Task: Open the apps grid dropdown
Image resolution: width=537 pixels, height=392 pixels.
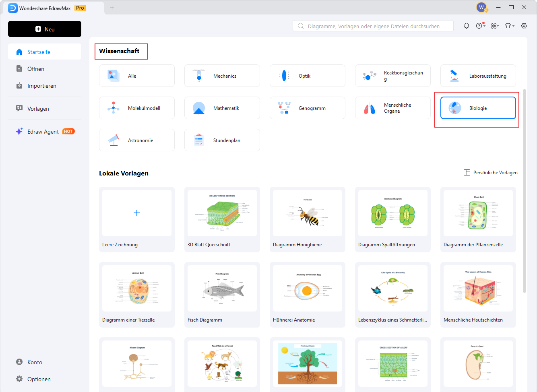Action: pos(495,26)
